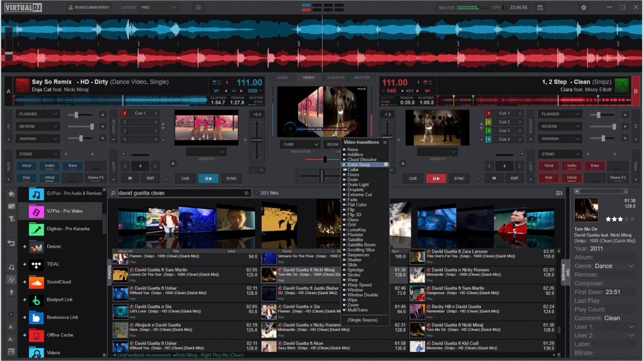Open the Color Swap transition settings gear
This screenshot has width=644, height=361.
pyautogui.click(x=386, y=165)
